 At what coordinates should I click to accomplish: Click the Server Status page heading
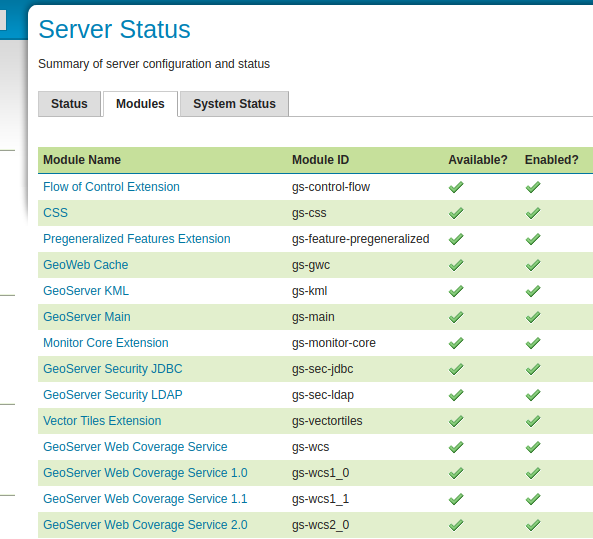114,30
